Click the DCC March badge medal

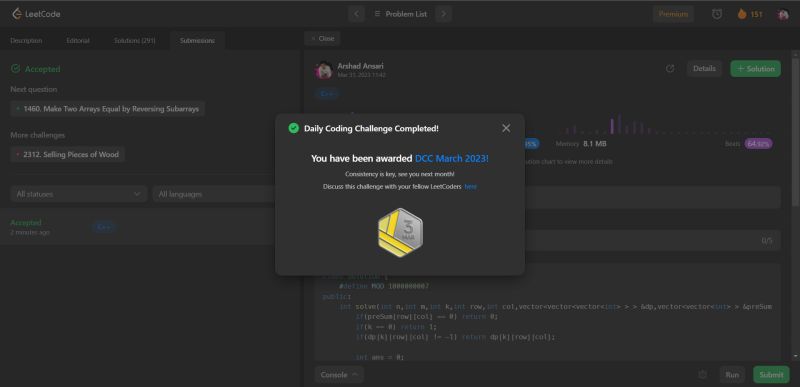click(x=401, y=232)
